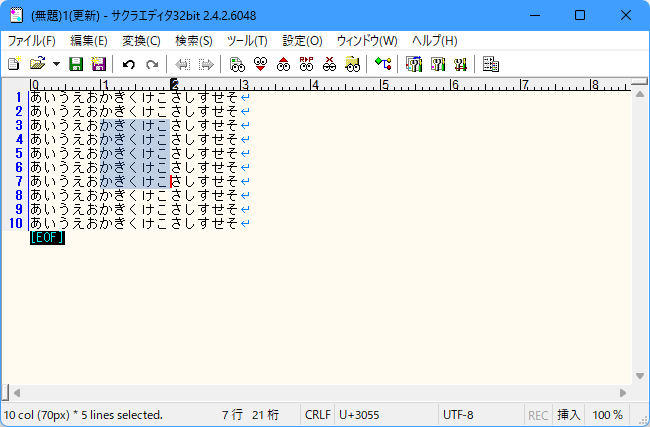Find next match with down-arrow icon
This screenshot has height=427, width=650.
click(x=260, y=64)
